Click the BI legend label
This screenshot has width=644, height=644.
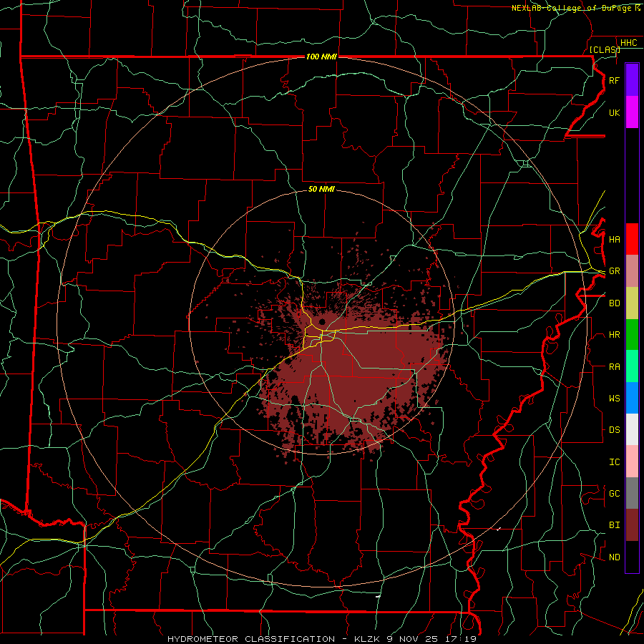pos(614,525)
